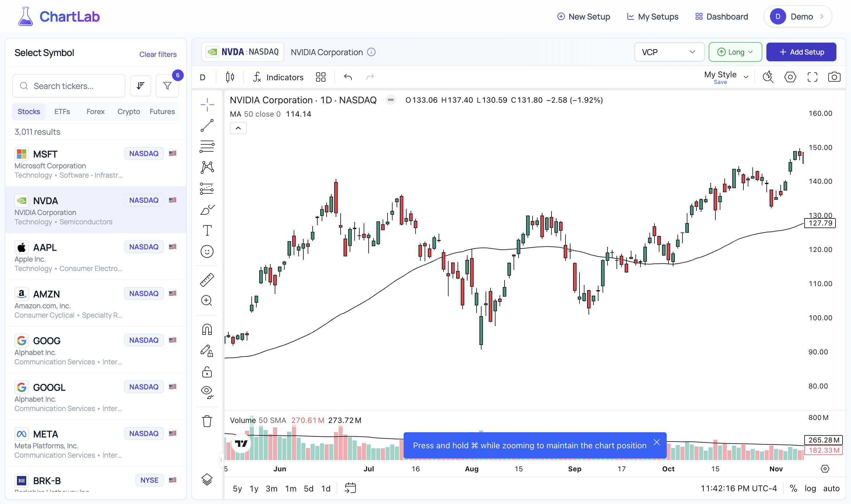Toggle log scale mode

810,488
